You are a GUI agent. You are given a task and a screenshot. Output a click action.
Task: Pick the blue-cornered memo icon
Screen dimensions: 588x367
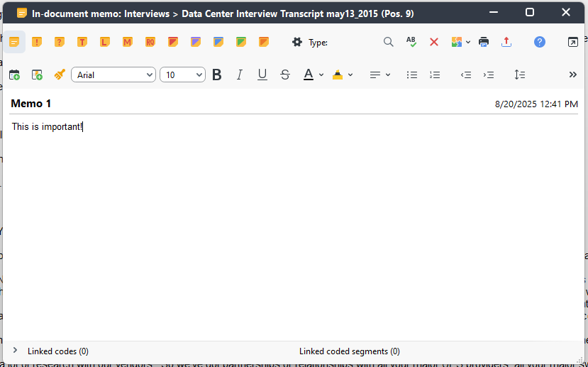pos(218,42)
